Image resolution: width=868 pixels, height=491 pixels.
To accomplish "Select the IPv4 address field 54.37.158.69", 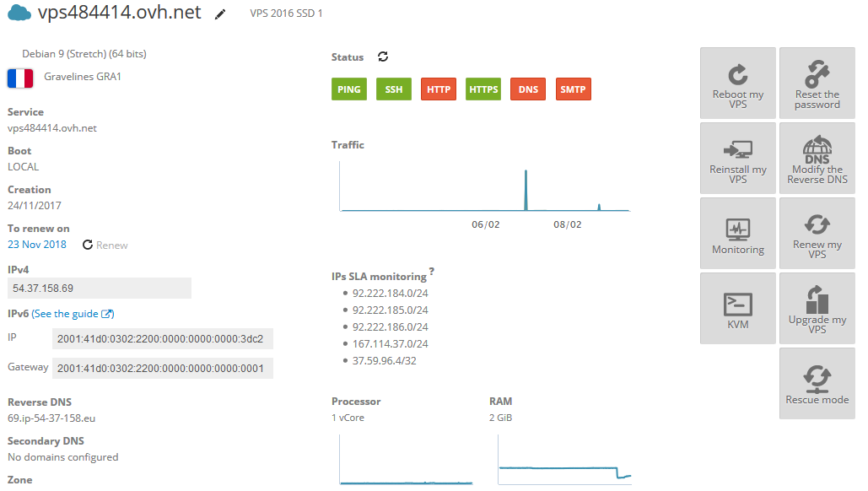I will (99, 289).
